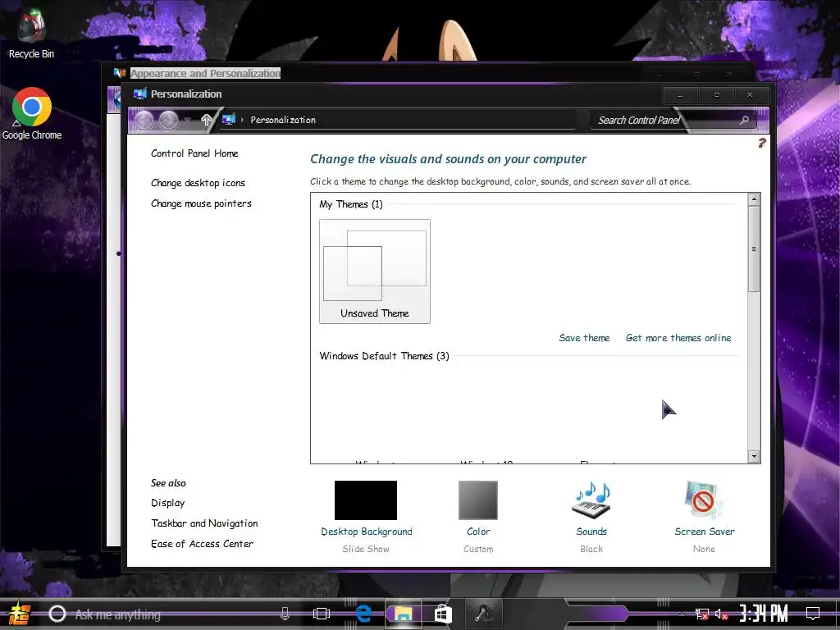Screen dimensions: 840x630
Task: Click the network status tray icon
Action: click(x=701, y=614)
